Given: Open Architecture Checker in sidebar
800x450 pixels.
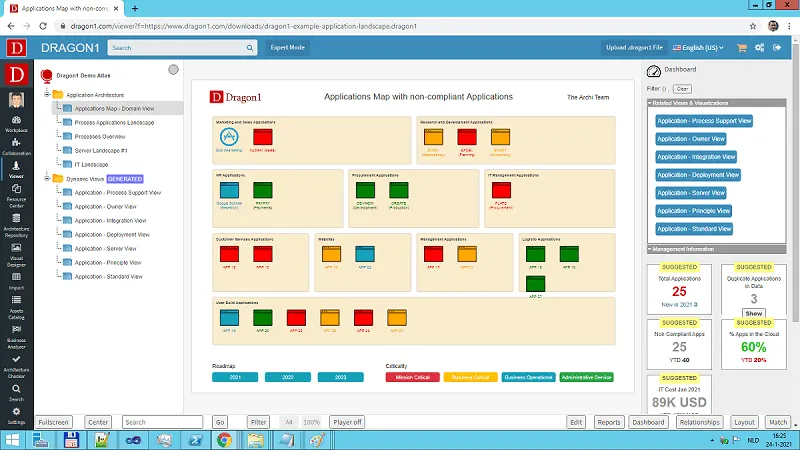Looking at the screenshot, I should tap(16, 366).
